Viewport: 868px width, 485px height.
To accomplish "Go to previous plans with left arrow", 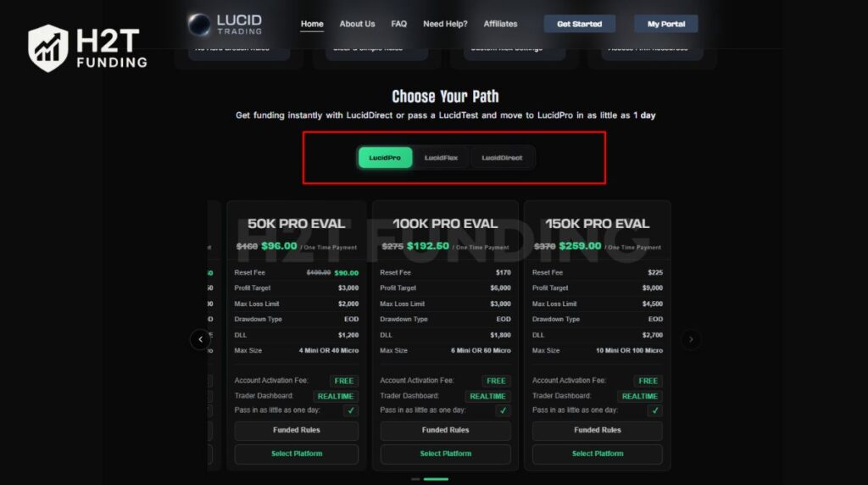I will pos(200,339).
